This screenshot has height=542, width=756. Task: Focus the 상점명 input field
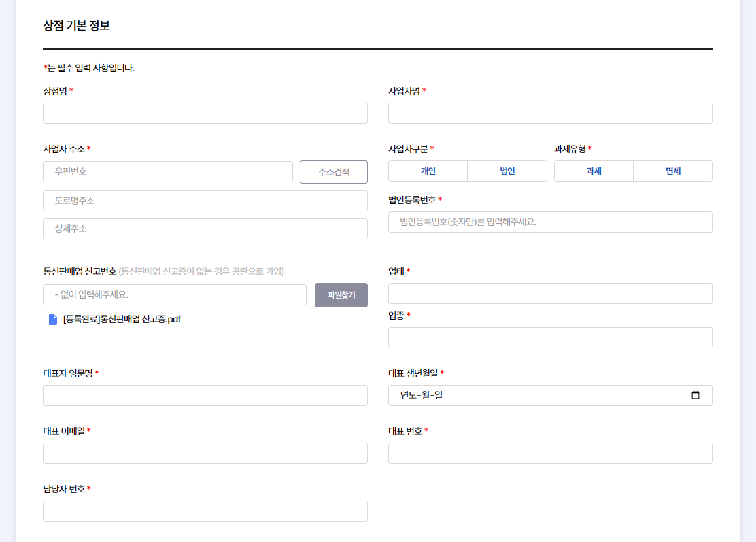click(205, 114)
